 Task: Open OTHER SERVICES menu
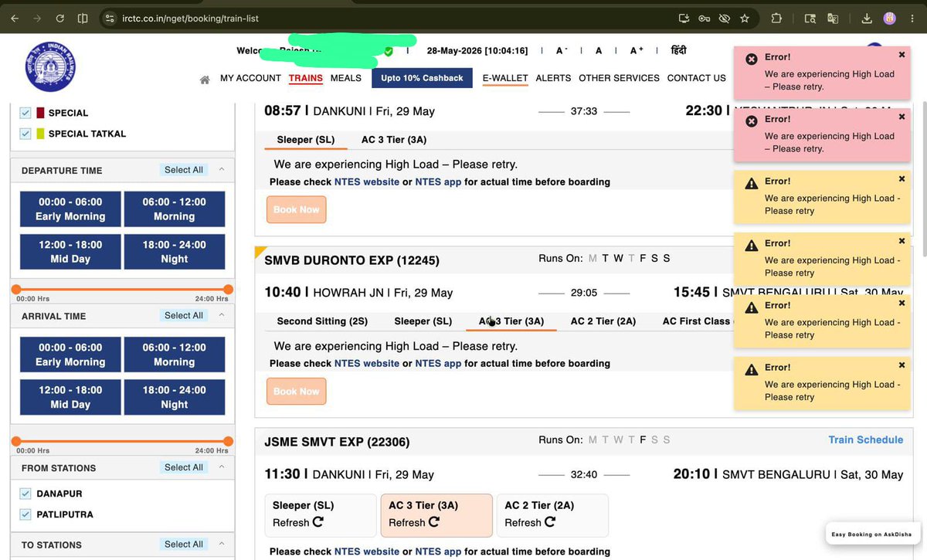(619, 78)
